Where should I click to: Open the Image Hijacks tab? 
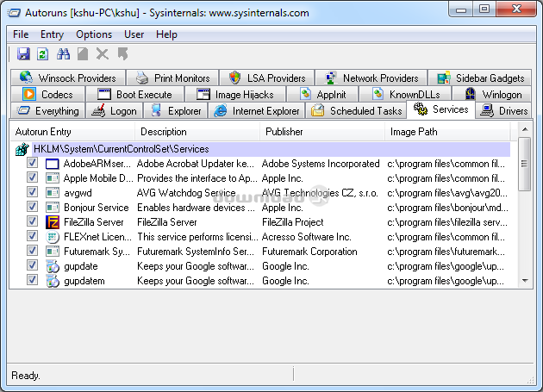click(235, 94)
